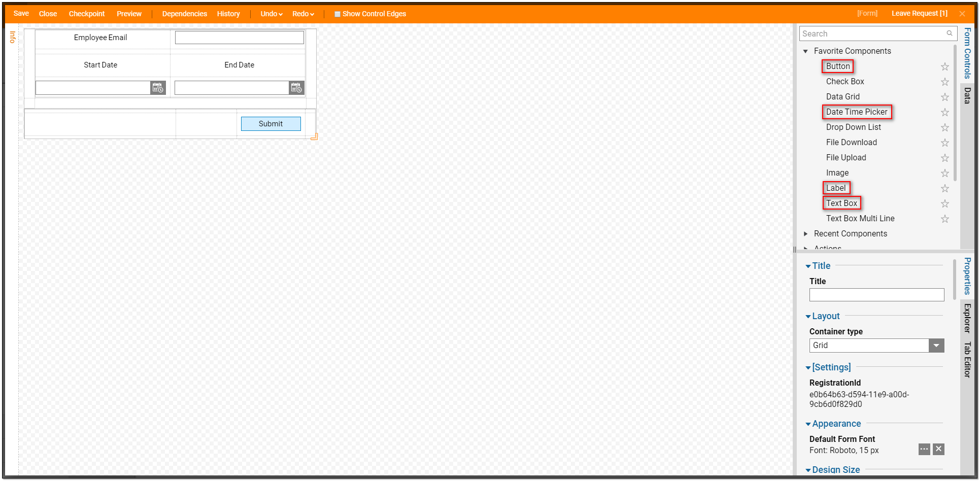980x481 pixels.
Task: Select Drop Down List component
Action: tap(853, 127)
